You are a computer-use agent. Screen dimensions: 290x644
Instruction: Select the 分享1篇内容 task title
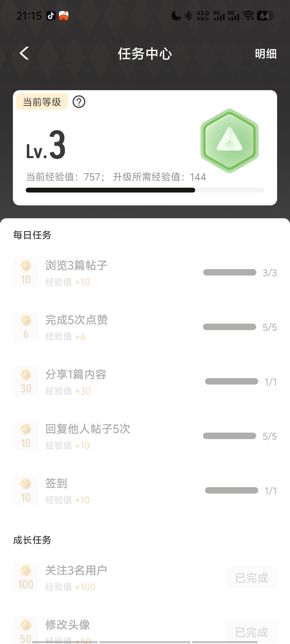point(76,374)
